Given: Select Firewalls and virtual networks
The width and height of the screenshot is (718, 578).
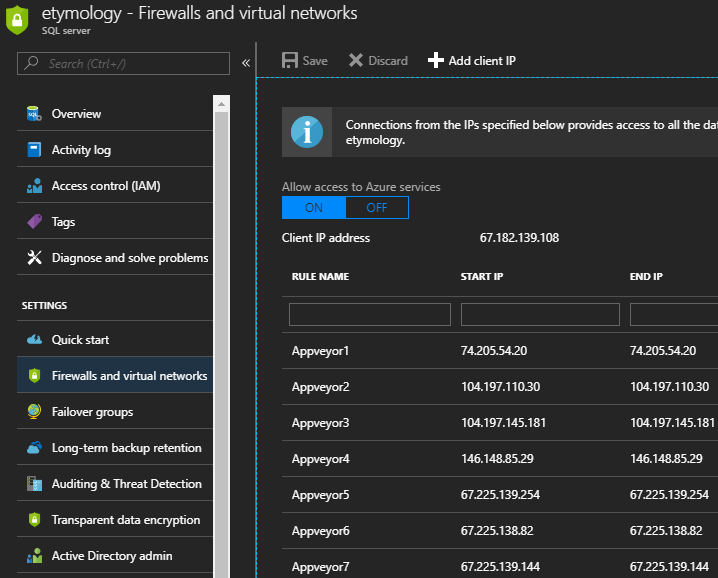Looking at the screenshot, I should (x=115, y=376).
